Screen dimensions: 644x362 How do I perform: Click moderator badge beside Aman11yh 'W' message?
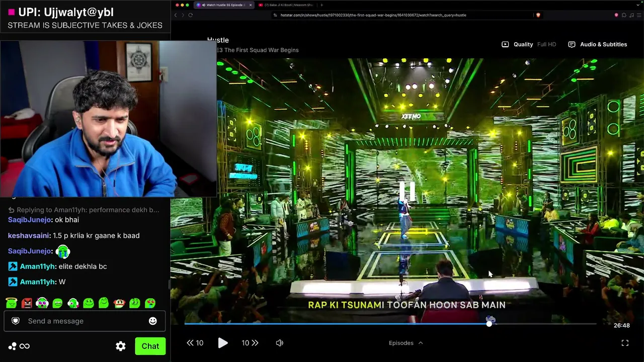[13, 282]
